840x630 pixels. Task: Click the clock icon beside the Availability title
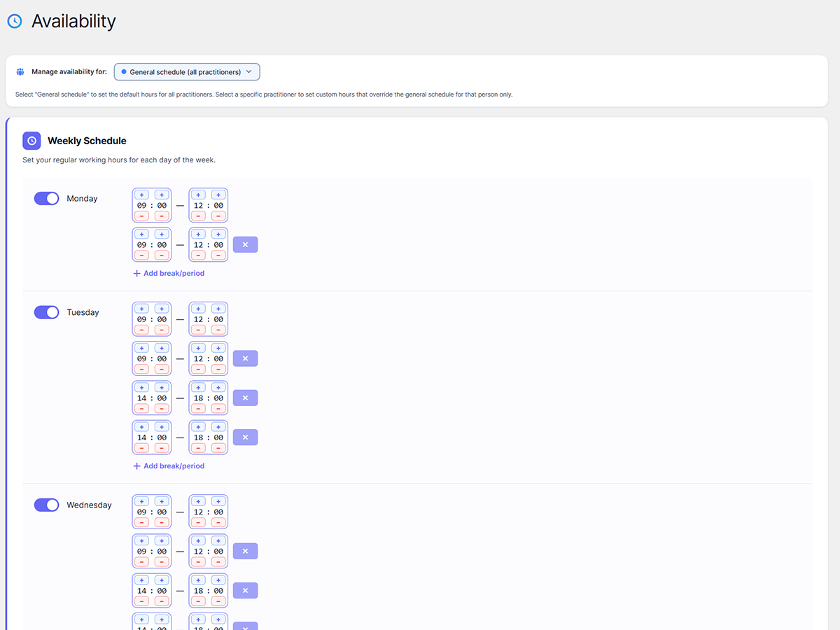pyautogui.click(x=14, y=21)
